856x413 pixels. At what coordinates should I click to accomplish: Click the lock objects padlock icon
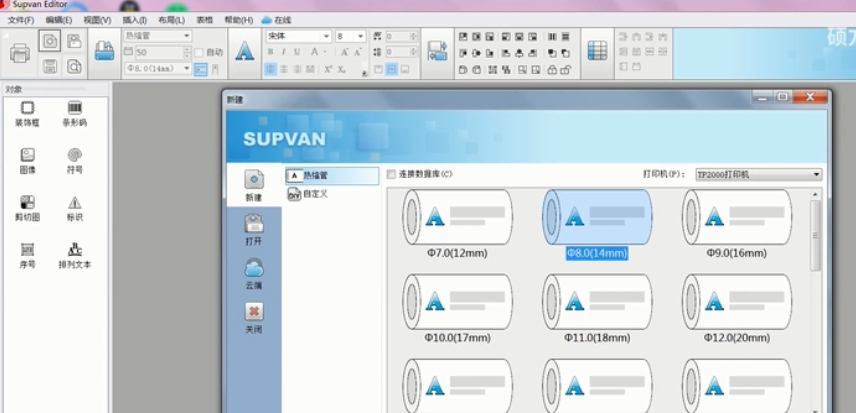[552, 70]
